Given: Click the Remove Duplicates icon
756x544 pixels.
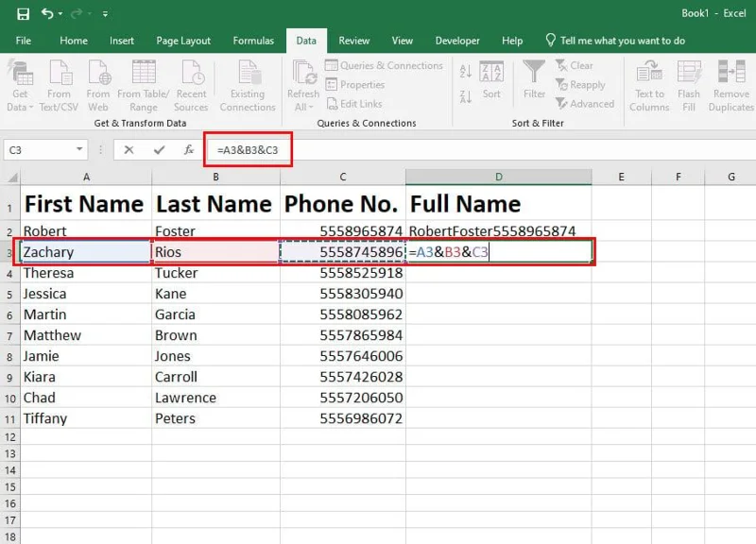Looking at the screenshot, I should pyautogui.click(x=731, y=74).
